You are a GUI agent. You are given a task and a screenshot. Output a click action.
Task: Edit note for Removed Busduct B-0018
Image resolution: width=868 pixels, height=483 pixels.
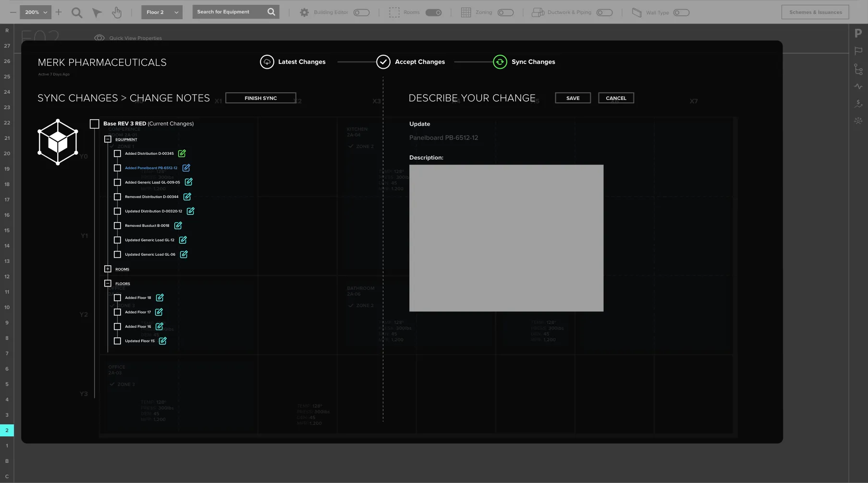178,225
